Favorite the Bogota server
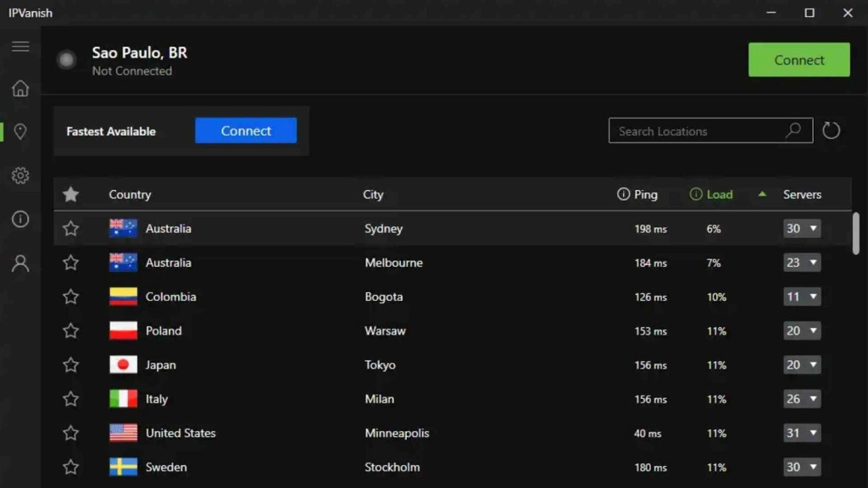Image resolution: width=868 pixels, height=488 pixels. coord(71,297)
